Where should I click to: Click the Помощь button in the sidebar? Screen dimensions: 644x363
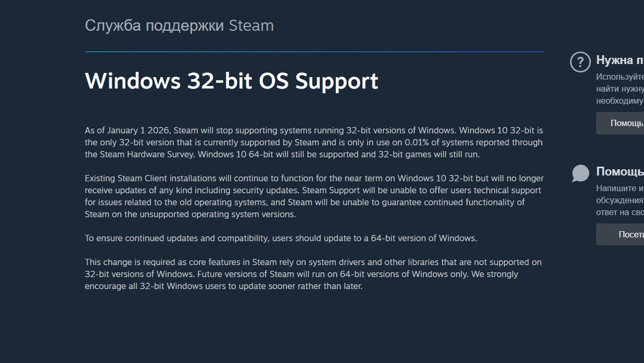[x=623, y=123]
